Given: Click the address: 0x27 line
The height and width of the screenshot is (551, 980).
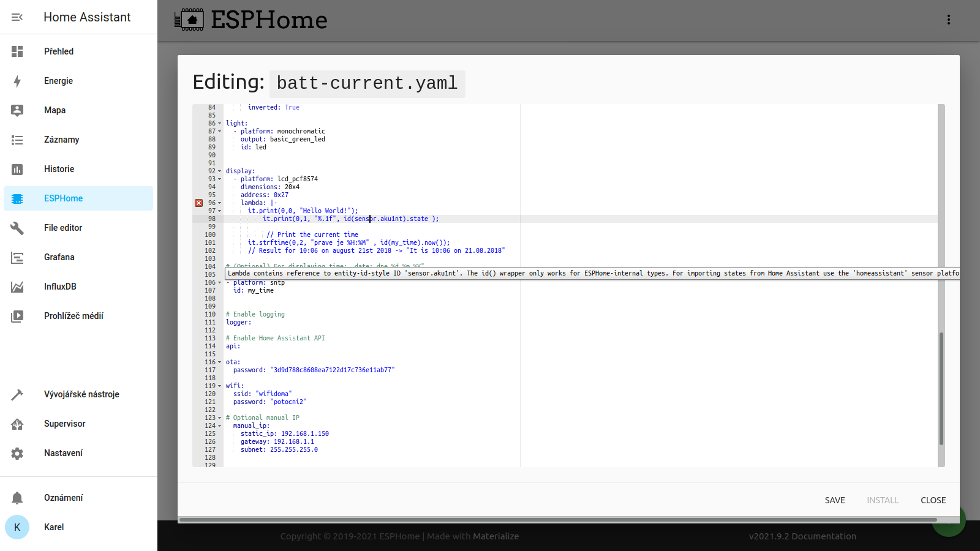Looking at the screenshot, I should pos(265,195).
